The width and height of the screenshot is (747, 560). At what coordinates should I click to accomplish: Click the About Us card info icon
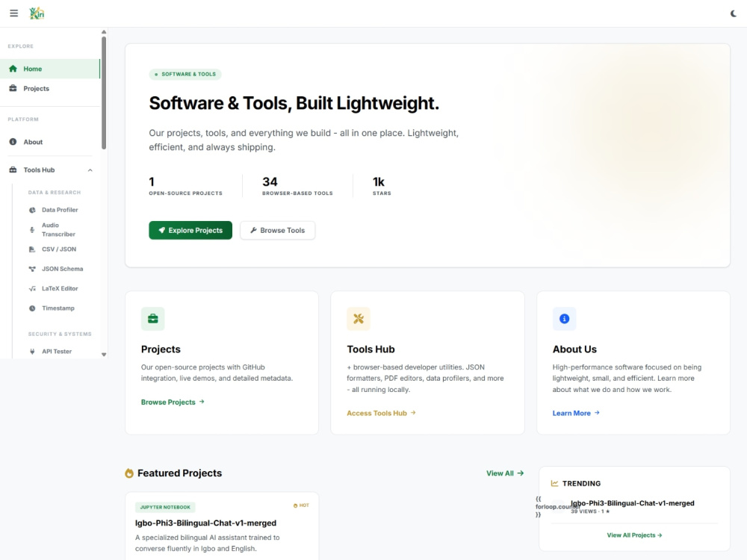point(565,319)
